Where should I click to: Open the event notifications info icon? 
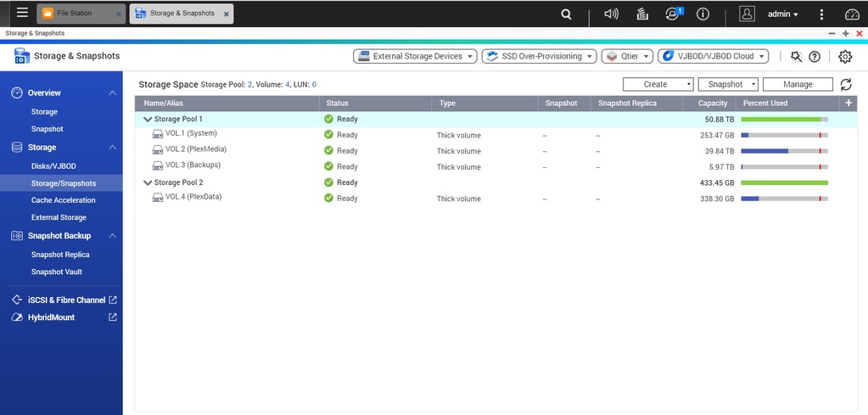(x=703, y=14)
